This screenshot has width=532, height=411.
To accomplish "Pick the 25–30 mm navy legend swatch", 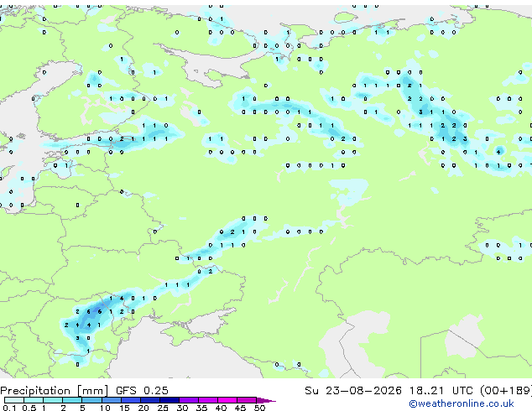I will [169, 400].
